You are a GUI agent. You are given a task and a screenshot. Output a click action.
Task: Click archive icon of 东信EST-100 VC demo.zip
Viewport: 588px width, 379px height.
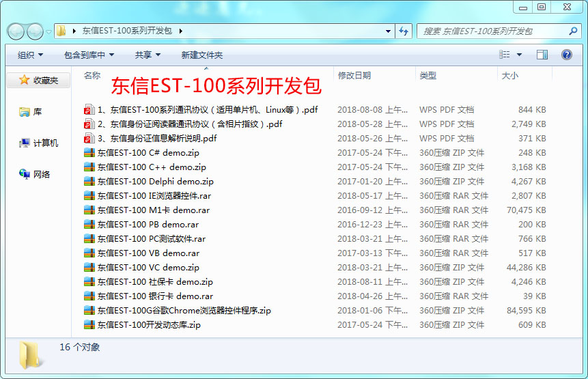tap(89, 267)
